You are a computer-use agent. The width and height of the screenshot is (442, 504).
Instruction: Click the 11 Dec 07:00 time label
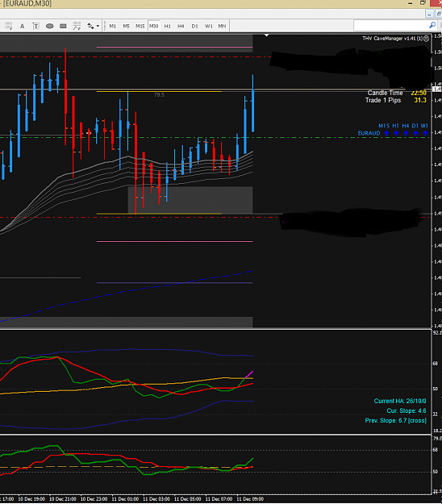click(219, 499)
